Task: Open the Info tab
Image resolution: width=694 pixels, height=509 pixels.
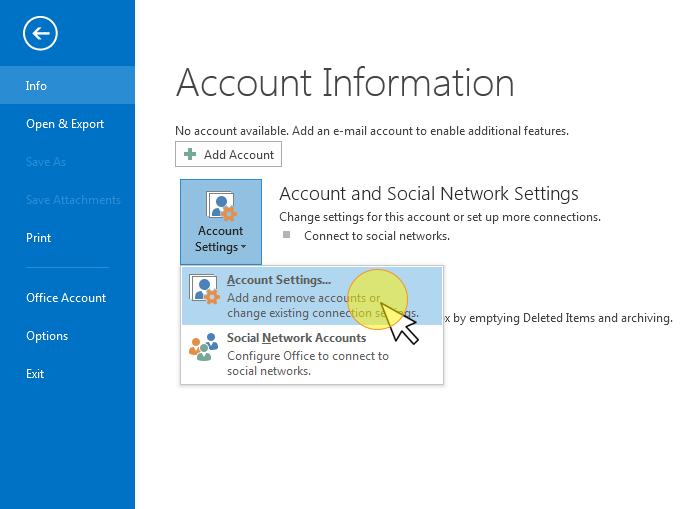Action: click(67, 85)
